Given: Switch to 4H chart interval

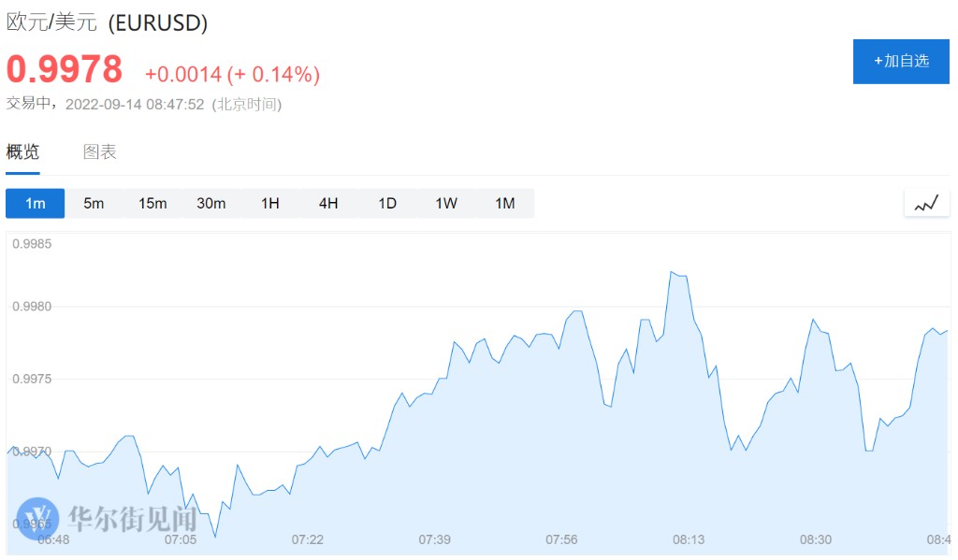Looking at the screenshot, I should 328,203.
